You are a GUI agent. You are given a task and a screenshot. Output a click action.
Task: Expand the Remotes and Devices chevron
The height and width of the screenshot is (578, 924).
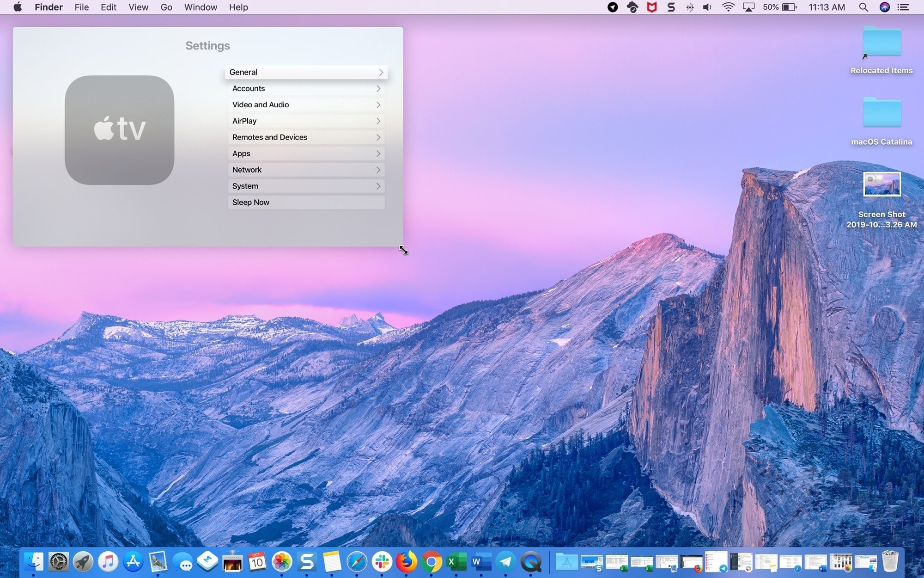[x=377, y=137]
